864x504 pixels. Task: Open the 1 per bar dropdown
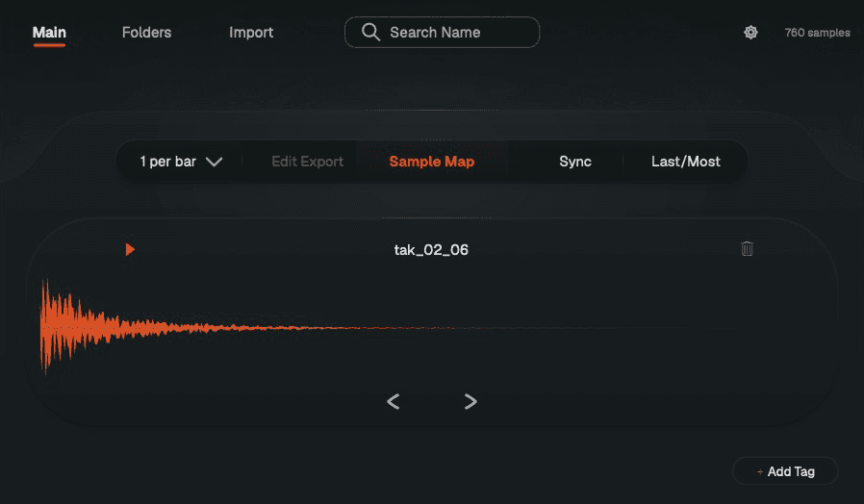point(181,162)
